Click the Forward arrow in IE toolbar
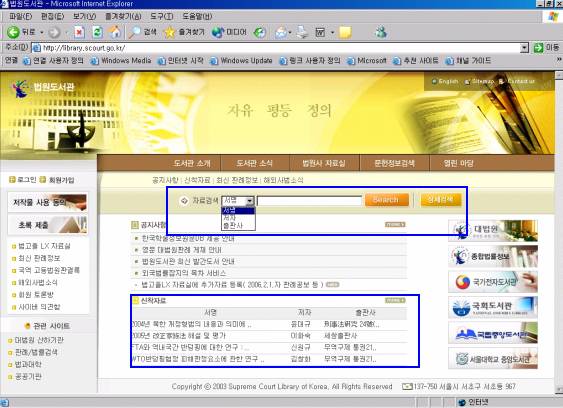This screenshot has height=408, width=563. click(x=54, y=33)
